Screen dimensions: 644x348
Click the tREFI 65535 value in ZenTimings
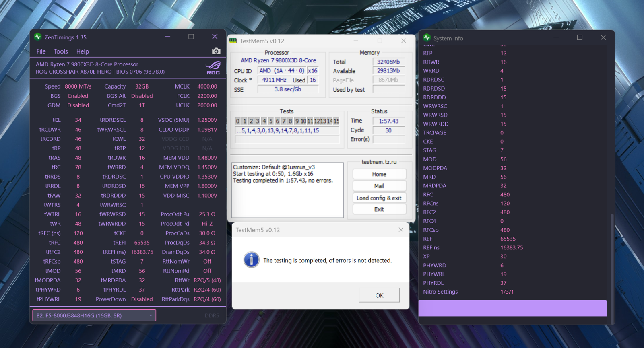(142, 243)
